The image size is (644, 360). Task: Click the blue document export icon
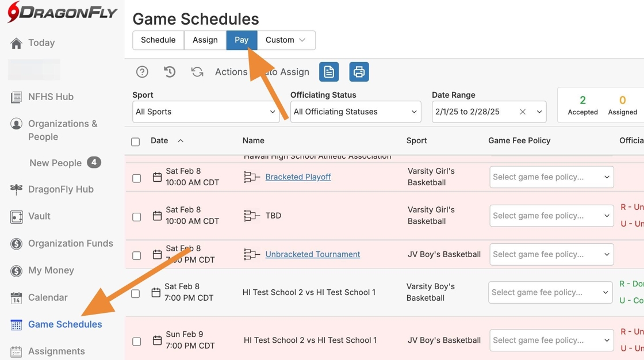coord(329,72)
